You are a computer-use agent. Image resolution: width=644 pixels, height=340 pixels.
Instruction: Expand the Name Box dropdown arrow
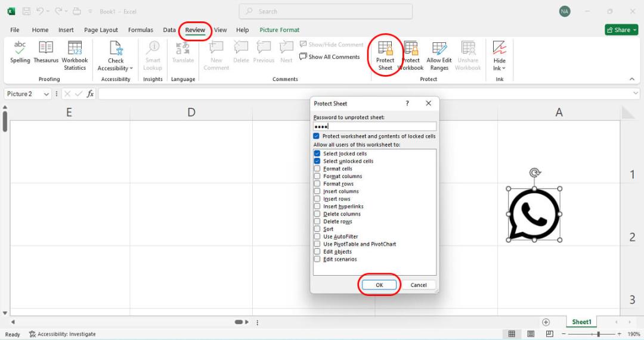coord(47,94)
